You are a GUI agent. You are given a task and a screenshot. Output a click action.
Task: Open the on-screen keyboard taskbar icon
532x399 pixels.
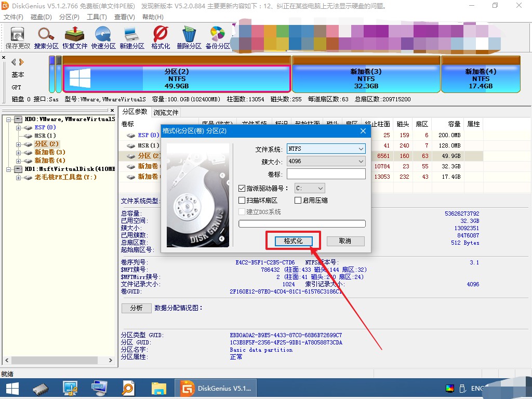point(99,389)
